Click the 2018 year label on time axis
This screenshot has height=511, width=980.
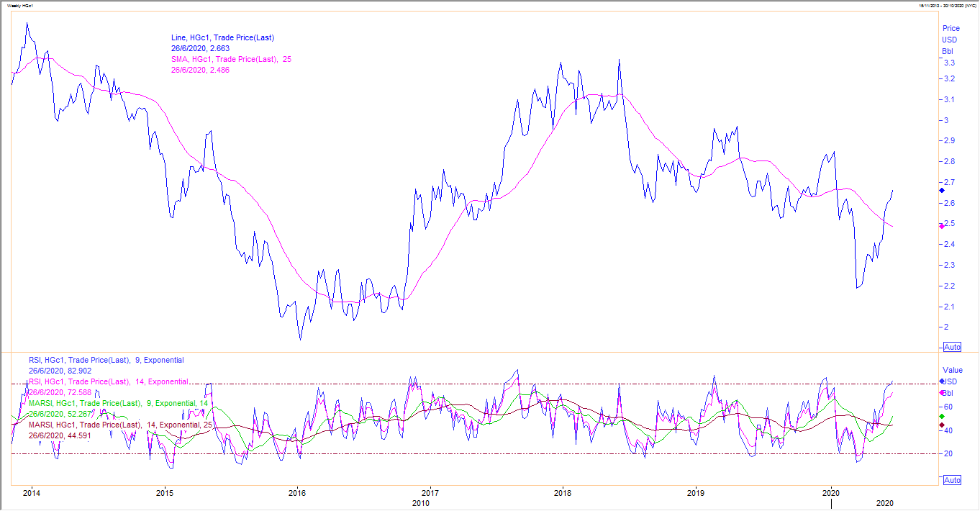pyautogui.click(x=563, y=493)
